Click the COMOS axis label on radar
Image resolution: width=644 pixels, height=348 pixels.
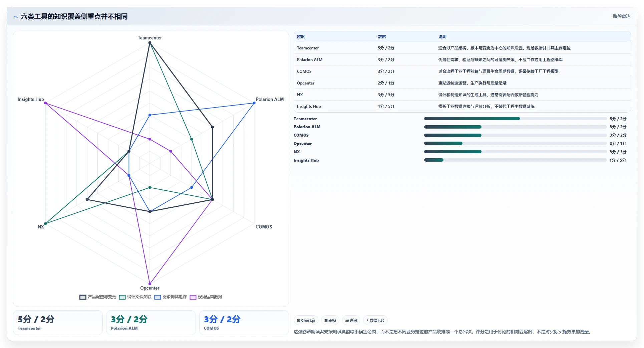click(264, 227)
